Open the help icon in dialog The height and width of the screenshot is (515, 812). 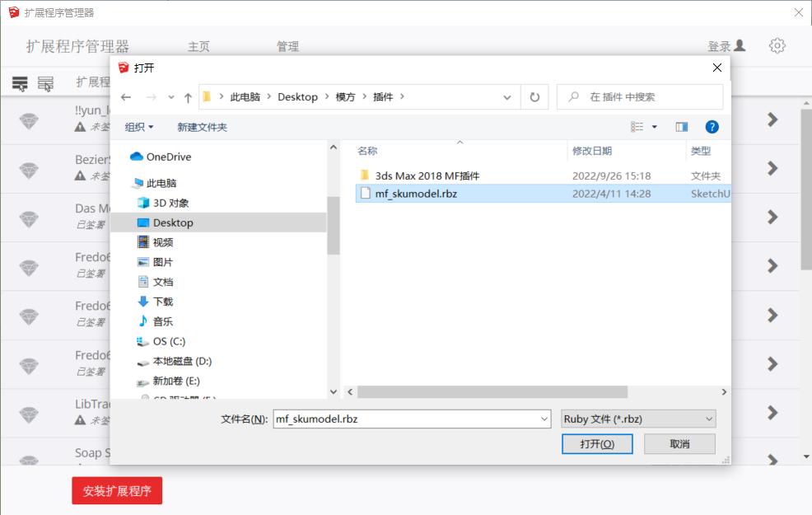(712, 127)
